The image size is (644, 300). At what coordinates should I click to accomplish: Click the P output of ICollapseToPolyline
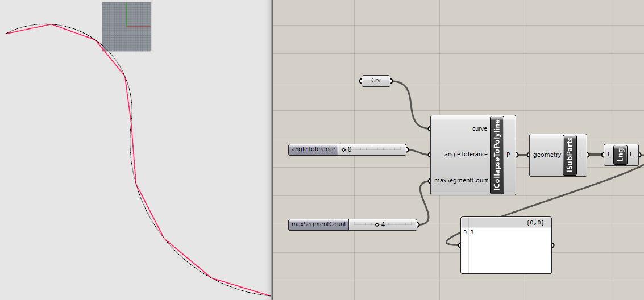tap(509, 155)
